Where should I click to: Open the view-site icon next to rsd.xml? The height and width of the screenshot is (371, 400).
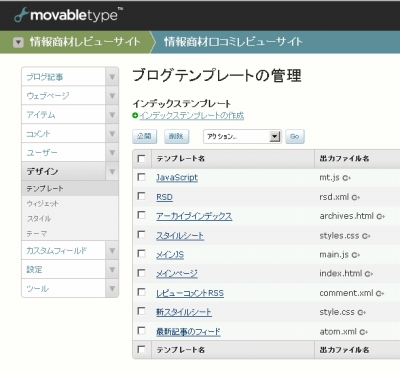point(356,198)
